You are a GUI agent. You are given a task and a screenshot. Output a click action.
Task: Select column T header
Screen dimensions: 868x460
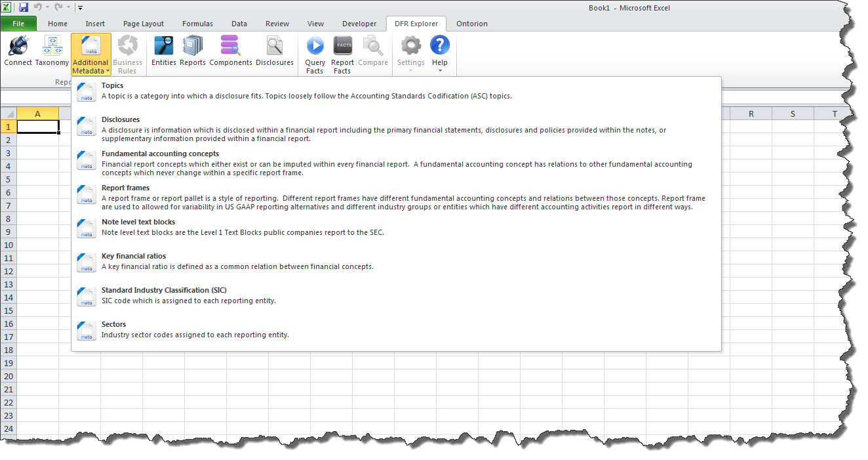[x=835, y=114]
